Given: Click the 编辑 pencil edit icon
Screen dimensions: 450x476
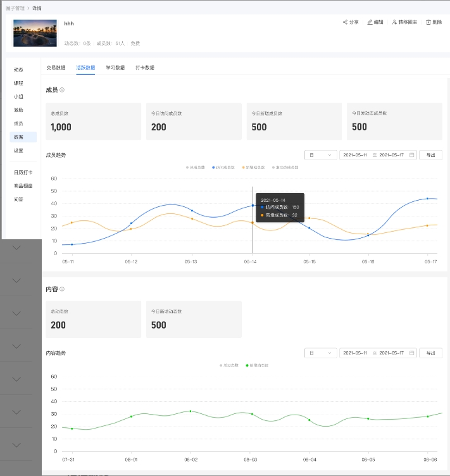Looking at the screenshot, I should (x=370, y=22).
